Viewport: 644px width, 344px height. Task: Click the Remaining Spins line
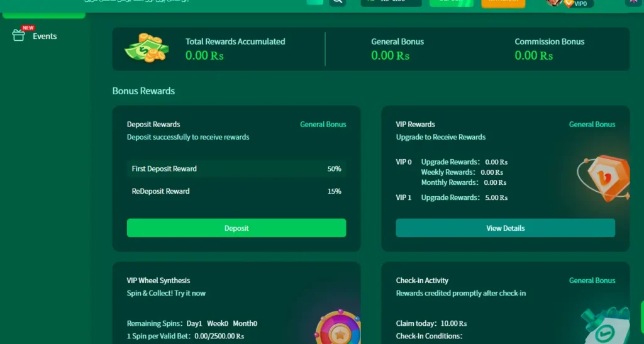click(x=192, y=323)
